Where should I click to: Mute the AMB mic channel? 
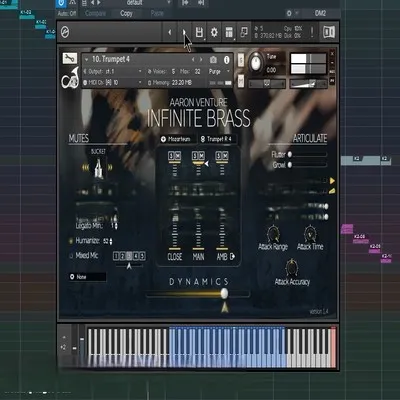tap(225, 156)
